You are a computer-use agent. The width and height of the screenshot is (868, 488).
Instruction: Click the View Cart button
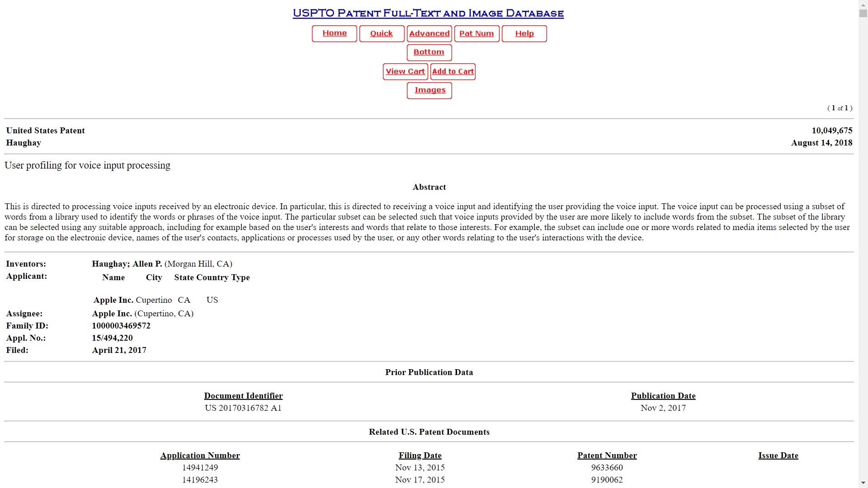pos(405,71)
